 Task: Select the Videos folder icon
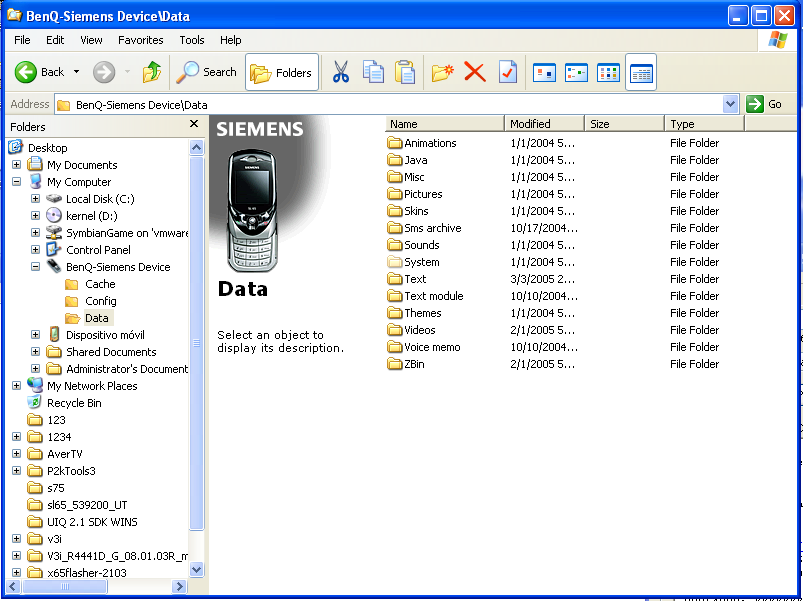click(x=394, y=330)
